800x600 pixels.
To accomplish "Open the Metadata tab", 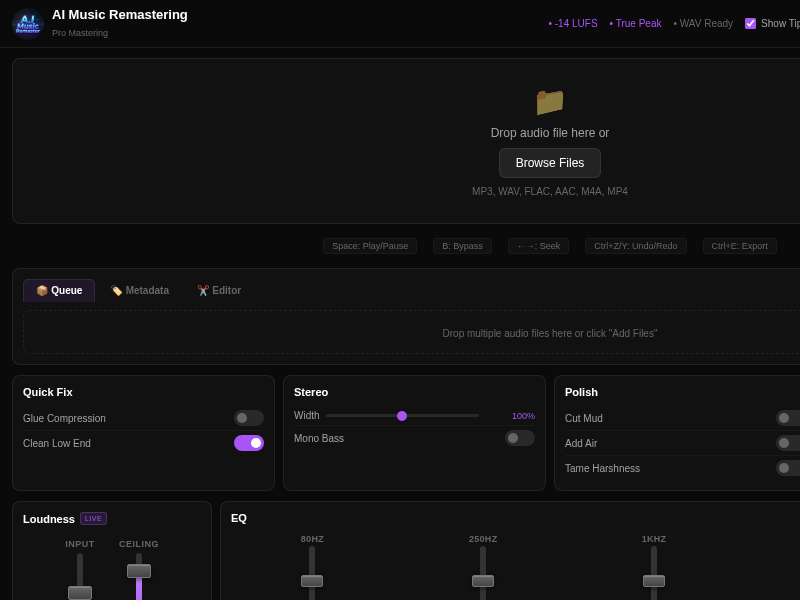I will [140, 290].
